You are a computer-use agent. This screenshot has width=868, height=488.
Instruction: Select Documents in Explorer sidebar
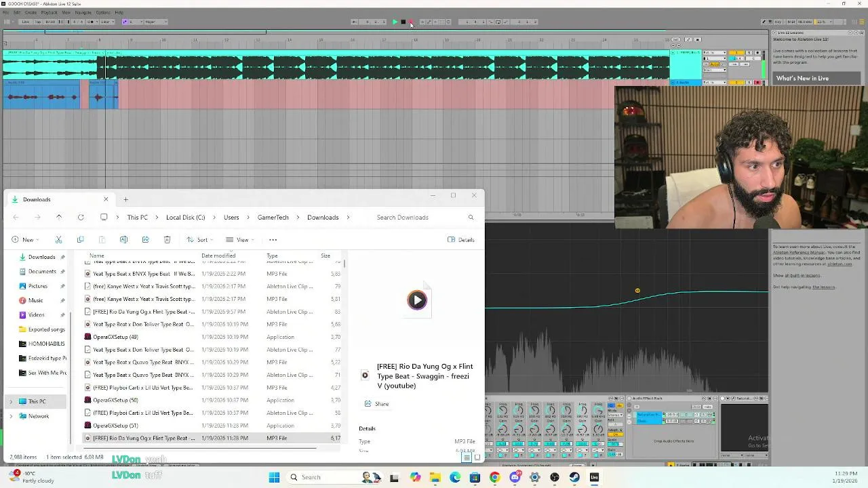click(x=42, y=271)
